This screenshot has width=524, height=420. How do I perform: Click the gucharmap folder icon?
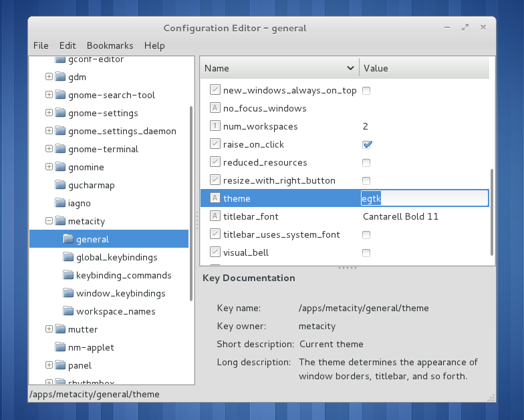tap(60, 185)
